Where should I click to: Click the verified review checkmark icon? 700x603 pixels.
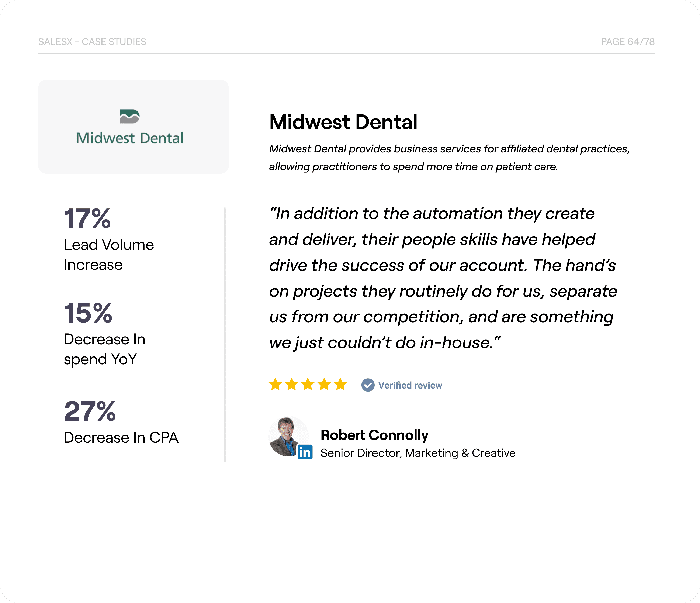pos(368,385)
